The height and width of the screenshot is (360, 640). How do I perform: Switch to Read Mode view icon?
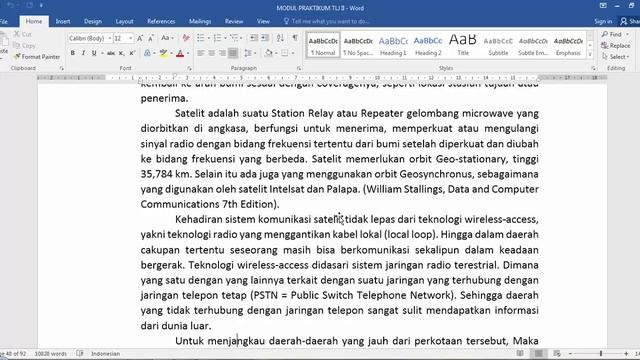tap(520, 353)
